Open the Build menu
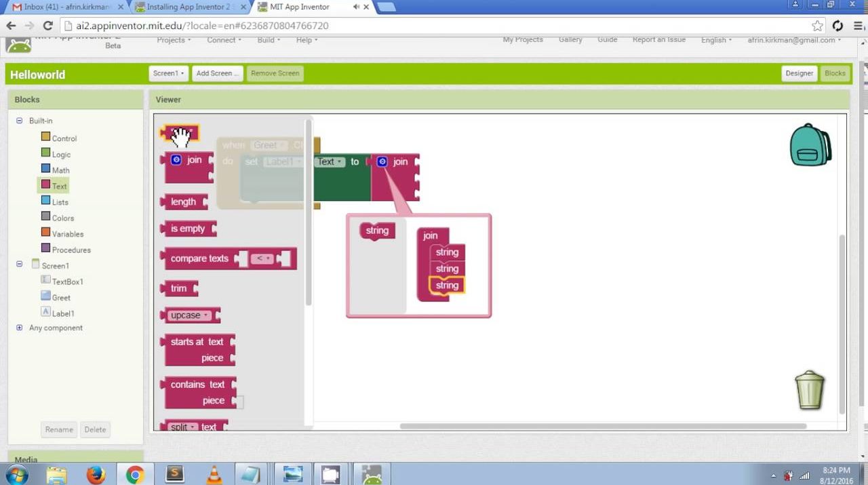 [269, 40]
